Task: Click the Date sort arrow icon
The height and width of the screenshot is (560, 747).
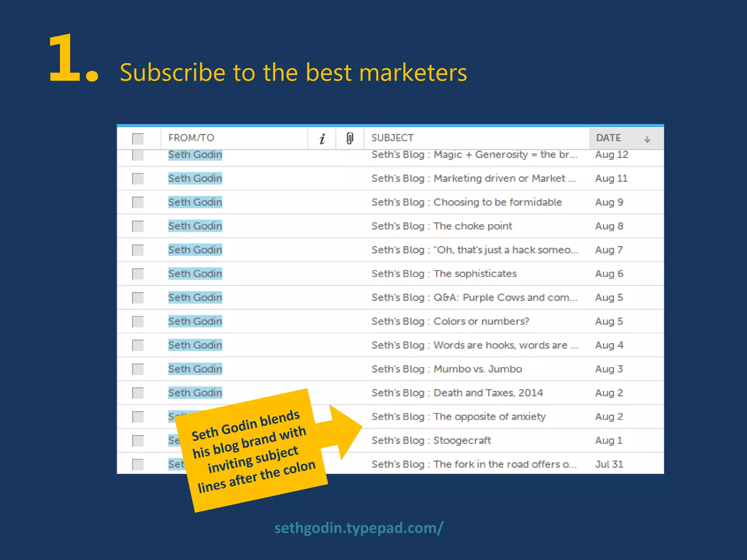Action: (647, 139)
